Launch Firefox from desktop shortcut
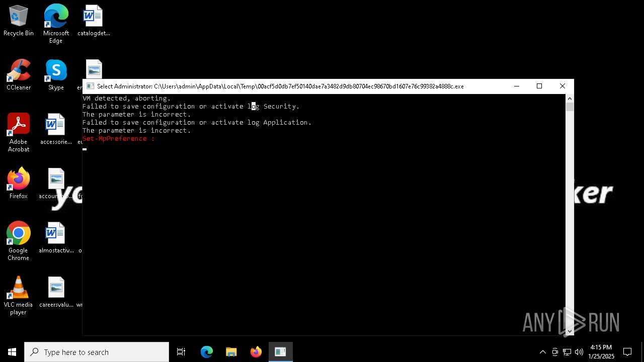 pyautogui.click(x=19, y=184)
